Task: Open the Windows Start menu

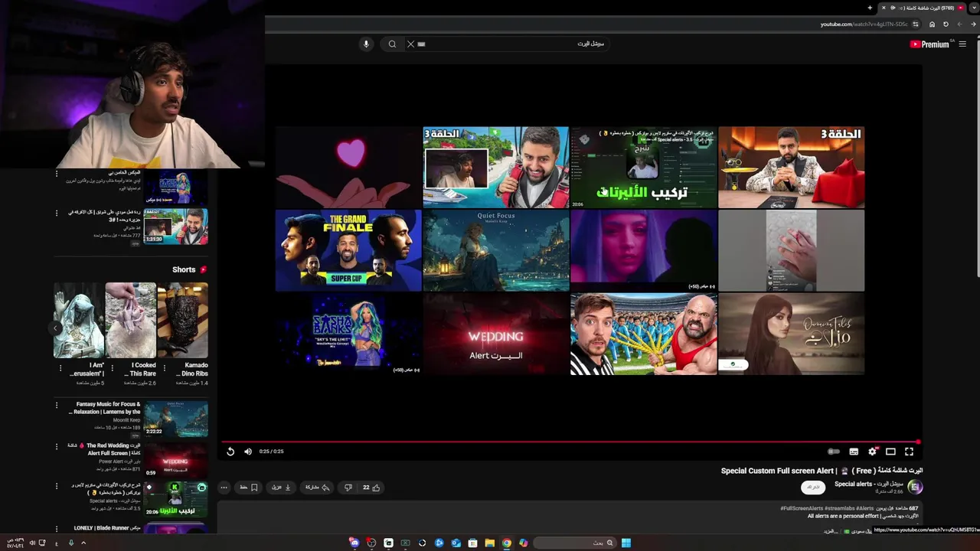Action: (x=626, y=543)
